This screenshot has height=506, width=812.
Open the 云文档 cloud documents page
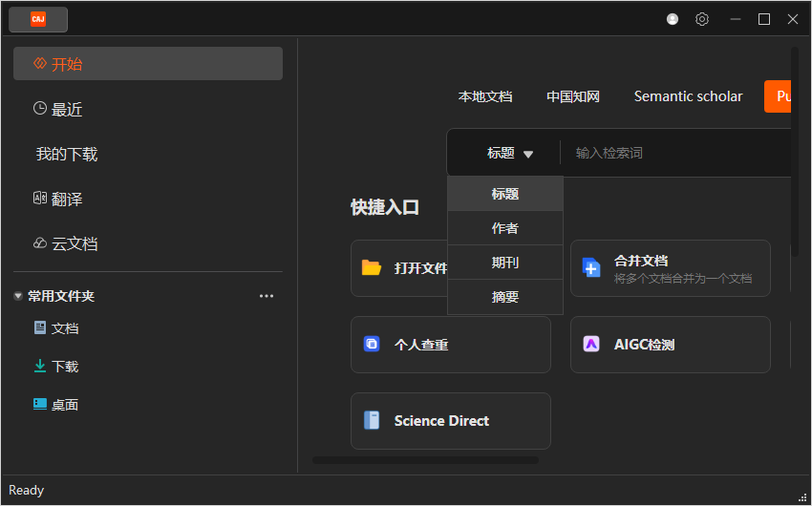[x=147, y=243]
